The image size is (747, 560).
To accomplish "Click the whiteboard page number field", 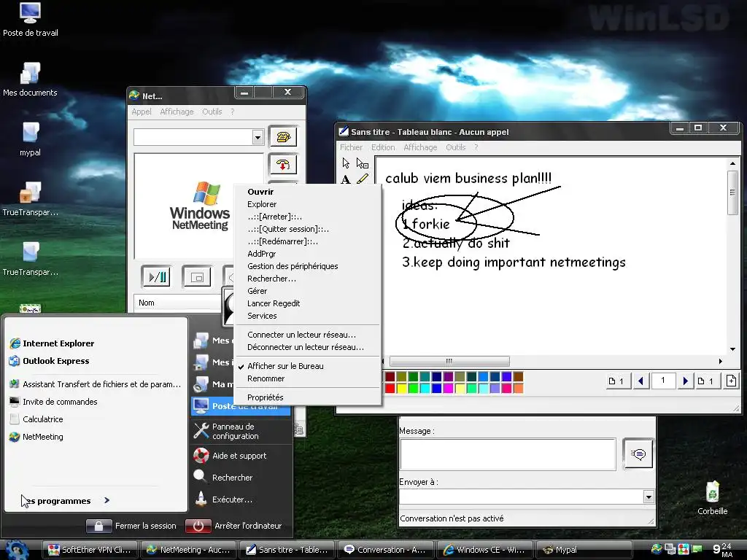I will click(x=662, y=381).
